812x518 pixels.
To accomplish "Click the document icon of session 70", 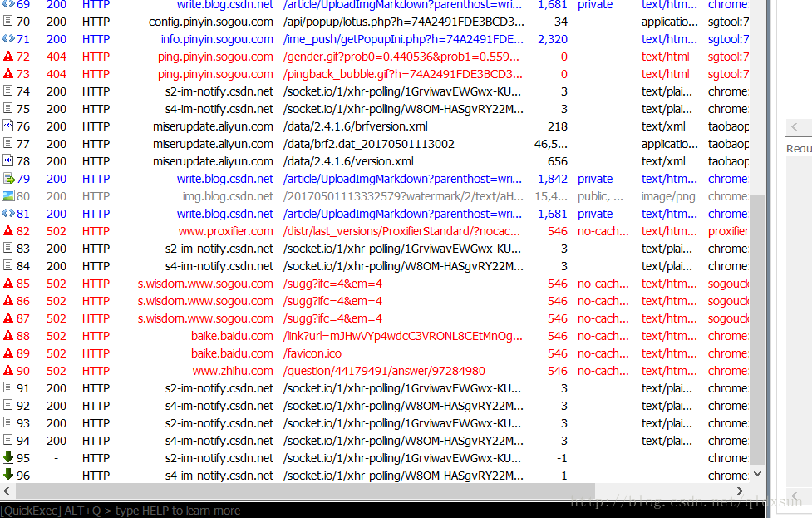I will pos(7,22).
